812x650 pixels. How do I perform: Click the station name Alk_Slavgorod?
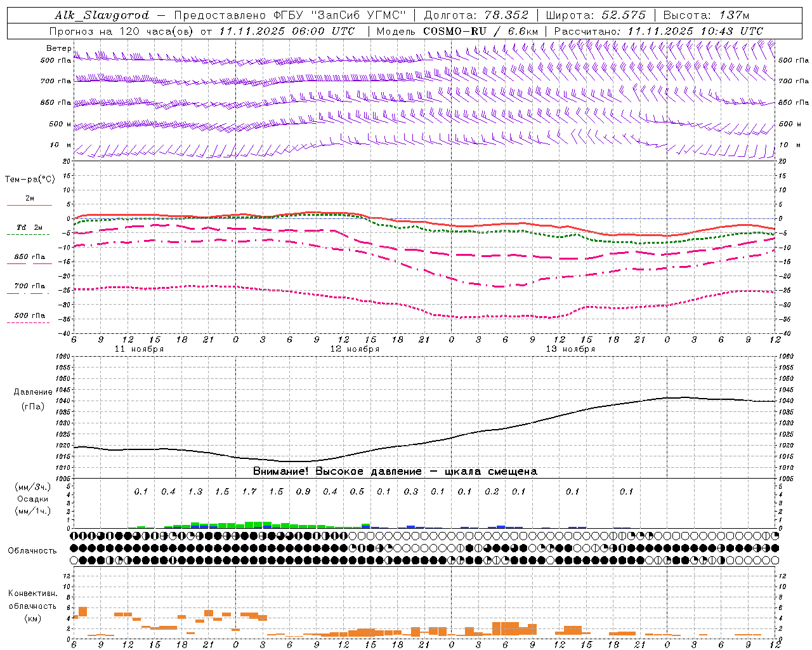coord(102,15)
